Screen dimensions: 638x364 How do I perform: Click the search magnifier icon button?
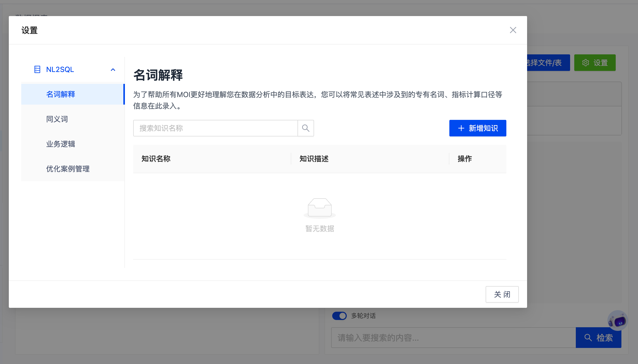[306, 128]
